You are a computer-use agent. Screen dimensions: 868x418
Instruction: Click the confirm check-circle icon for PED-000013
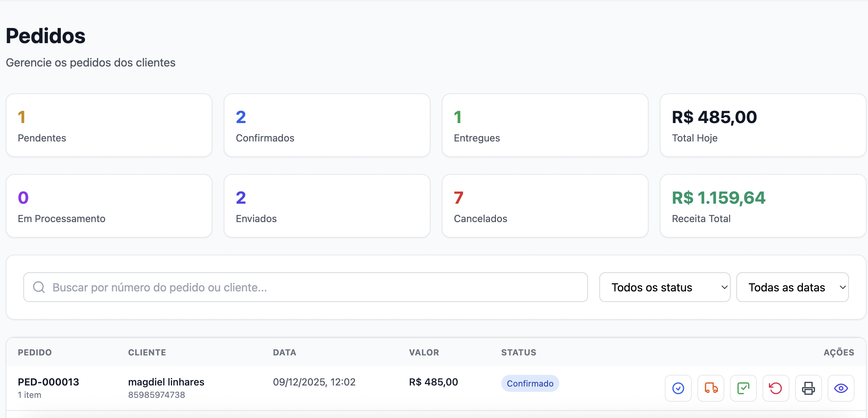tap(678, 388)
